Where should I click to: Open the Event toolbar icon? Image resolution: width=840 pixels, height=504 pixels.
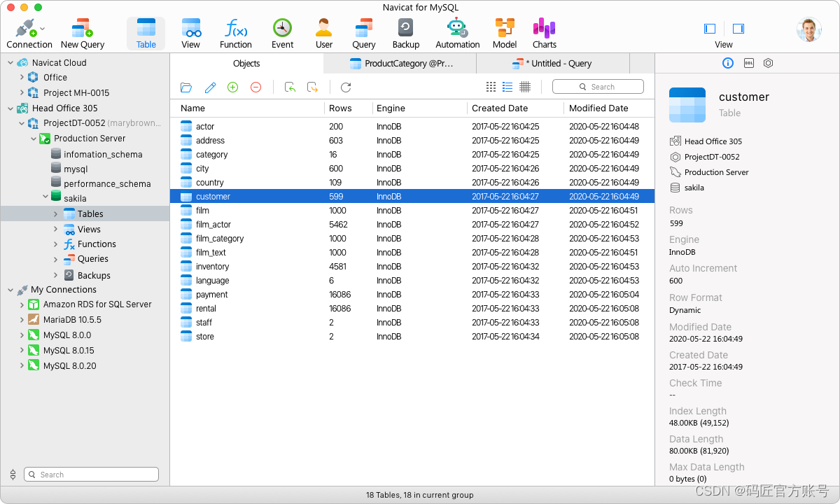(x=283, y=33)
